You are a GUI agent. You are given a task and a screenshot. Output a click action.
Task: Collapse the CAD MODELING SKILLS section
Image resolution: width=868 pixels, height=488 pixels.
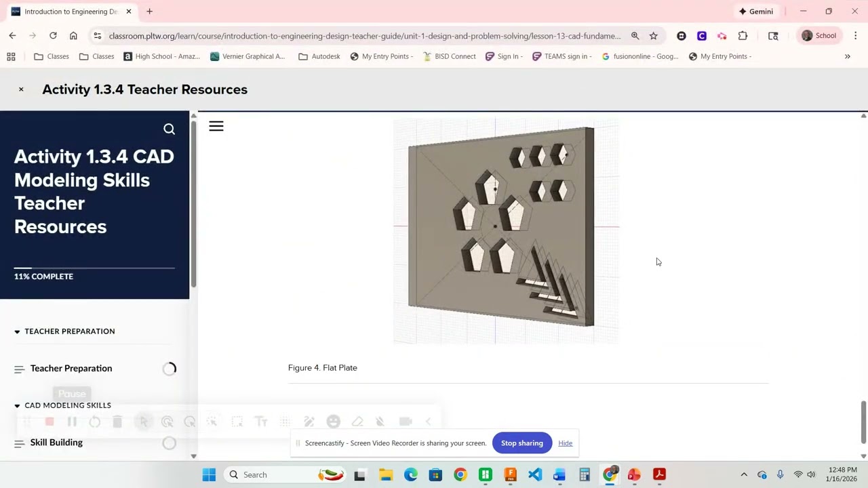(x=17, y=405)
